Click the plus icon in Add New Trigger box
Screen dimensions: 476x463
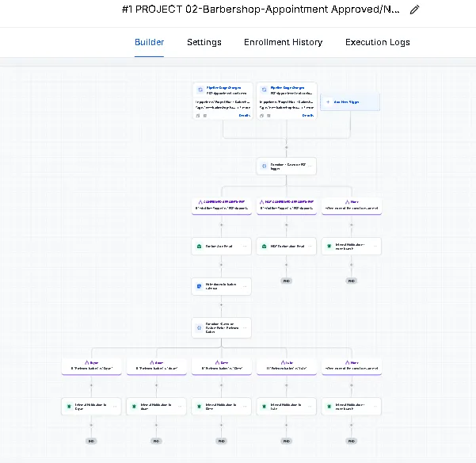coord(328,101)
